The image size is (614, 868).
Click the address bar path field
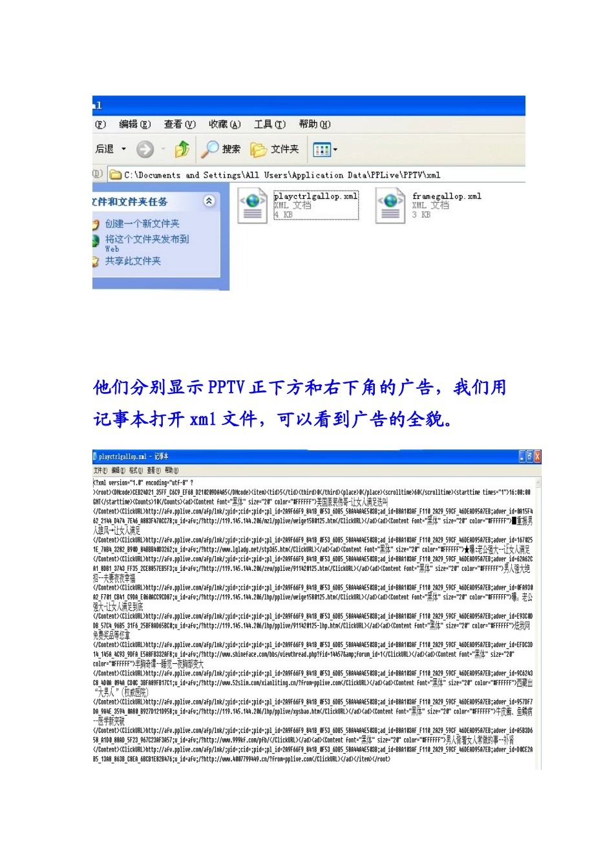317,174
